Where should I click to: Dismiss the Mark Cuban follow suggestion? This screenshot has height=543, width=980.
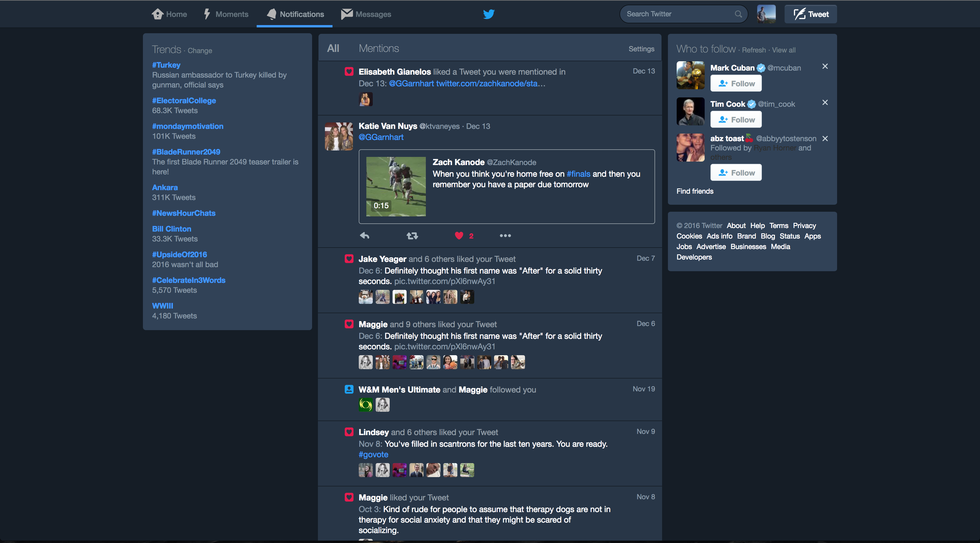(825, 66)
